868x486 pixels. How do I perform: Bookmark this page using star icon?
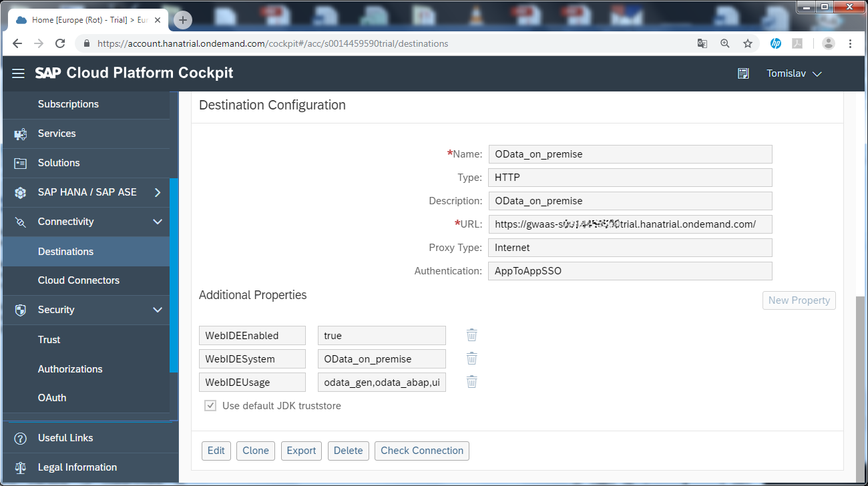tap(748, 43)
